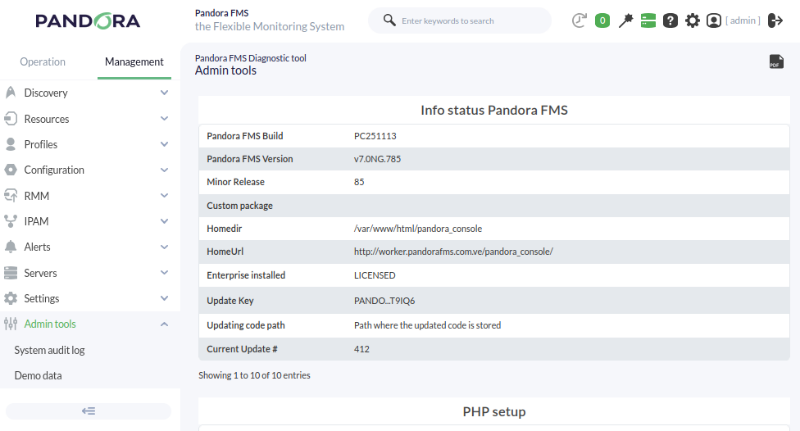Click the admin username link
The height and width of the screenshot is (431, 800).
[743, 20]
